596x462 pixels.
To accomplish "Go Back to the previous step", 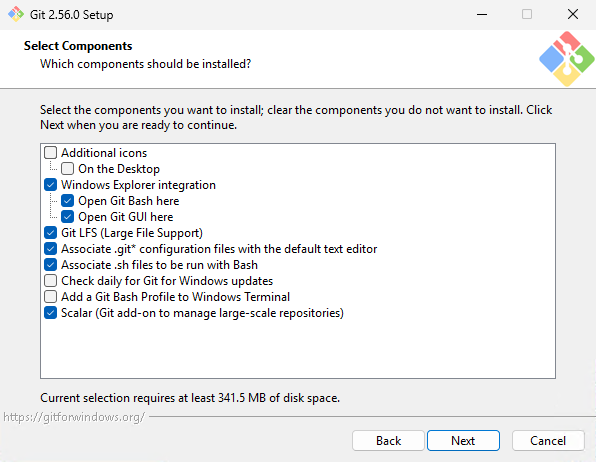I will tap(388, 440).
